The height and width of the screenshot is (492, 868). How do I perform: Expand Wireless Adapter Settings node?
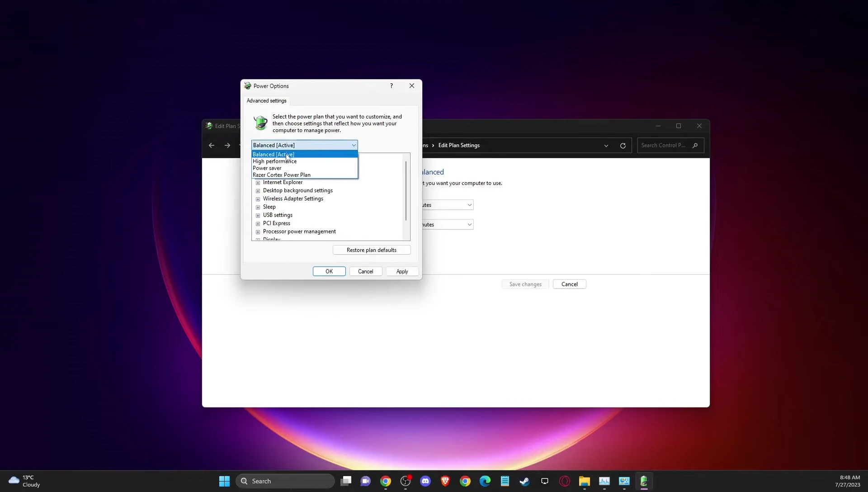(258, 199)
